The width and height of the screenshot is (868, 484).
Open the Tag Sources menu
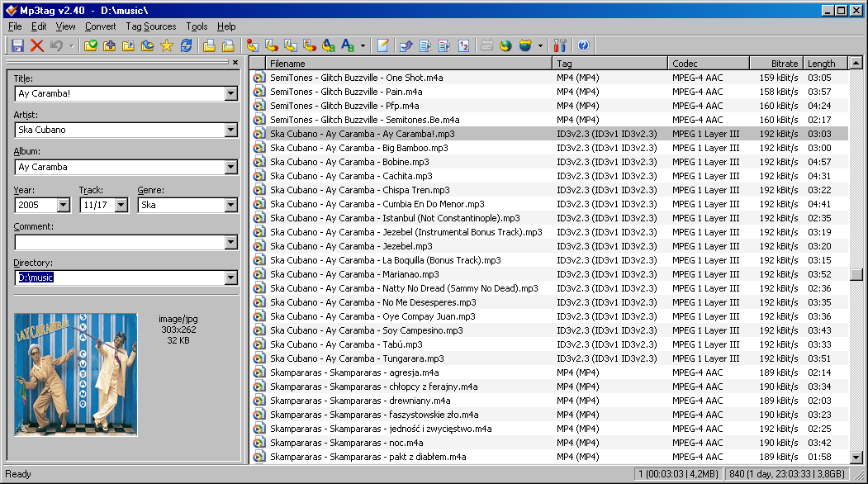pos(150,26)
